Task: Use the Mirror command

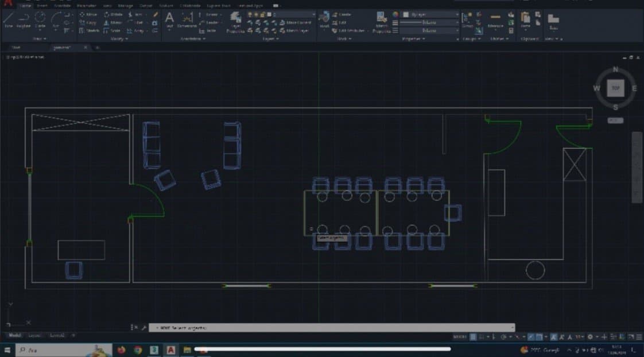Action: point(113,22)
